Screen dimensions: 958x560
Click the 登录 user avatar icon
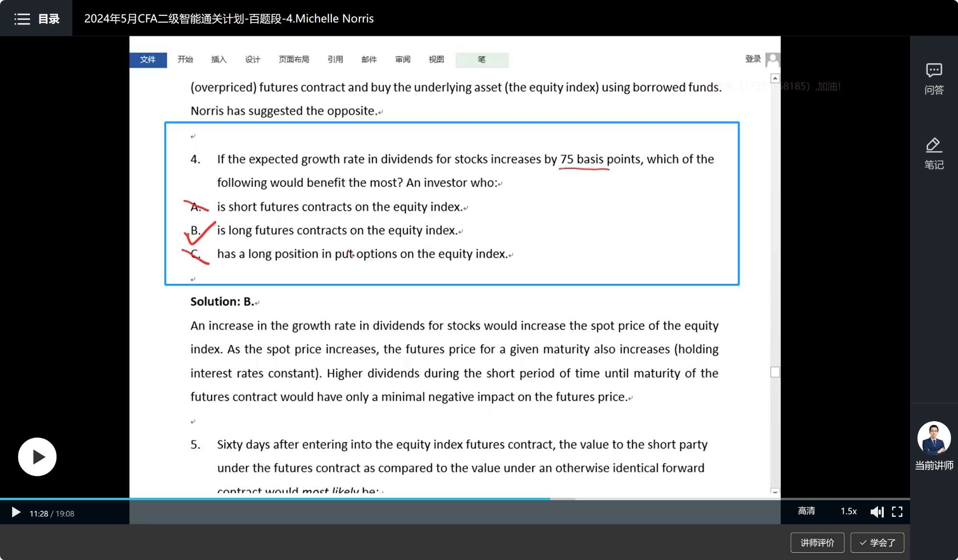tap(772, 59)
